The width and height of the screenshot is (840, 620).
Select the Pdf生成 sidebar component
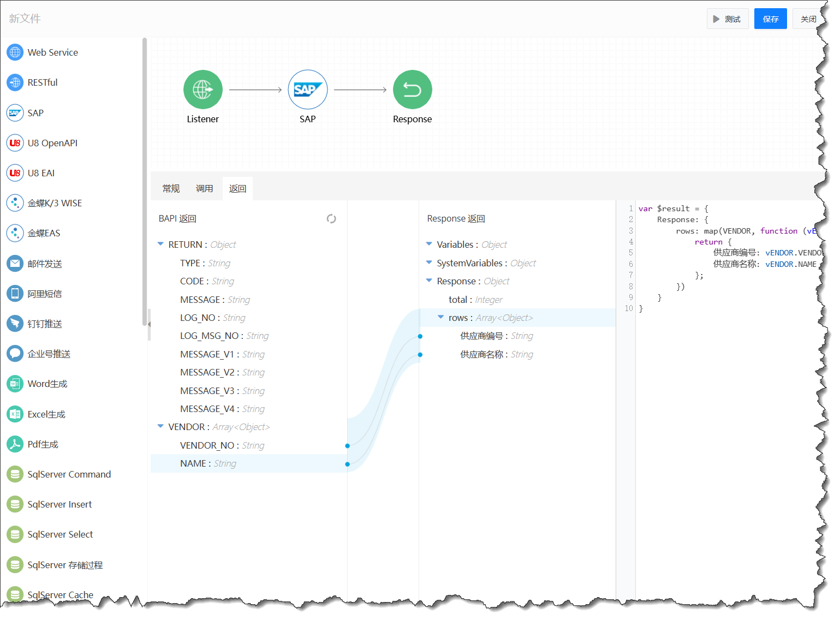click(43, 444)
